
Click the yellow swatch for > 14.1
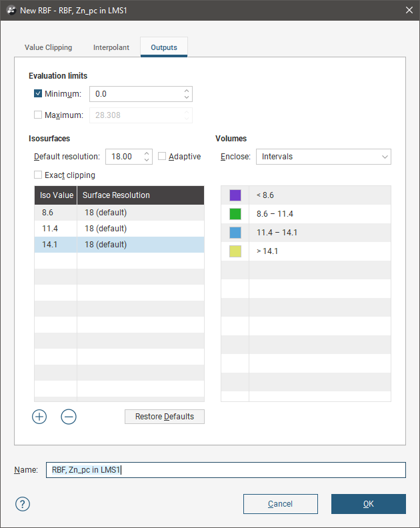(x=235, y=251)
